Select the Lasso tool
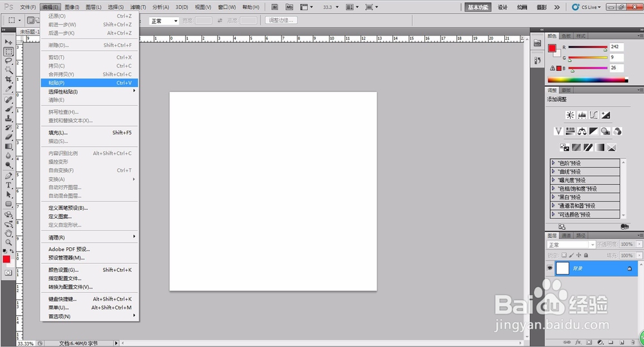 pos(8,61)
